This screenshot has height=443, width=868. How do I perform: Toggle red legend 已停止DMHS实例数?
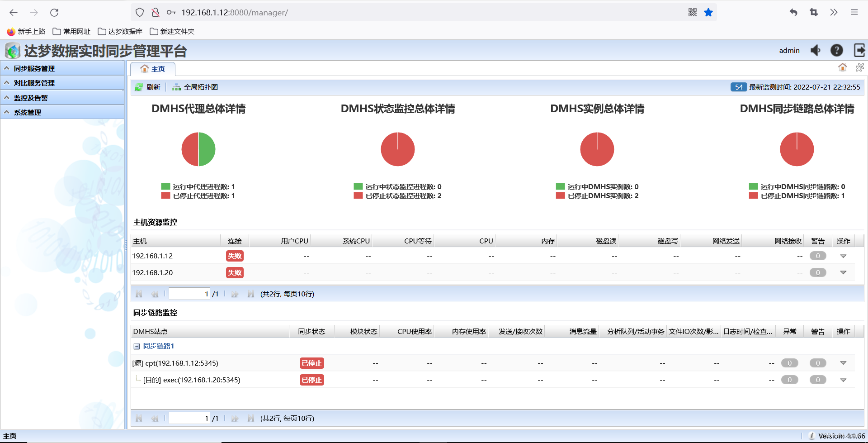(x=597, y=195)
